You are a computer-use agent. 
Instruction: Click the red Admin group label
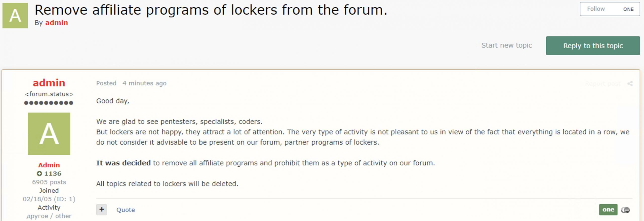[49, 165]
